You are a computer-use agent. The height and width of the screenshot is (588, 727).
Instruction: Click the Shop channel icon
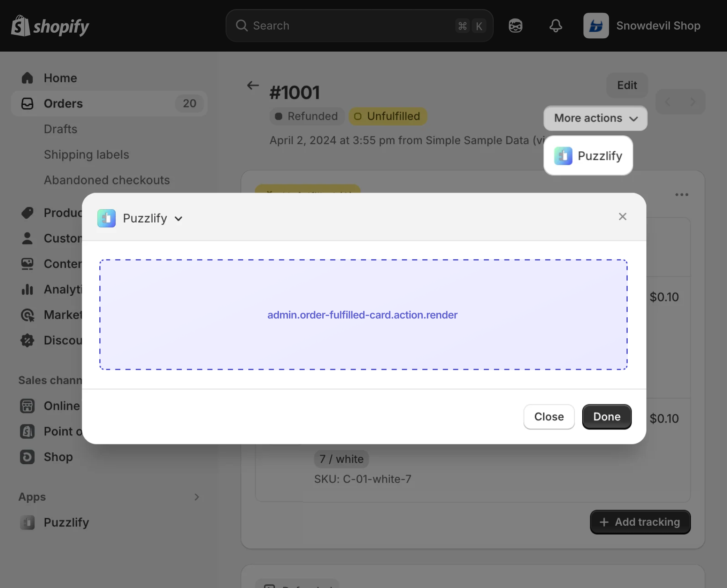click(x=27, y=457)
